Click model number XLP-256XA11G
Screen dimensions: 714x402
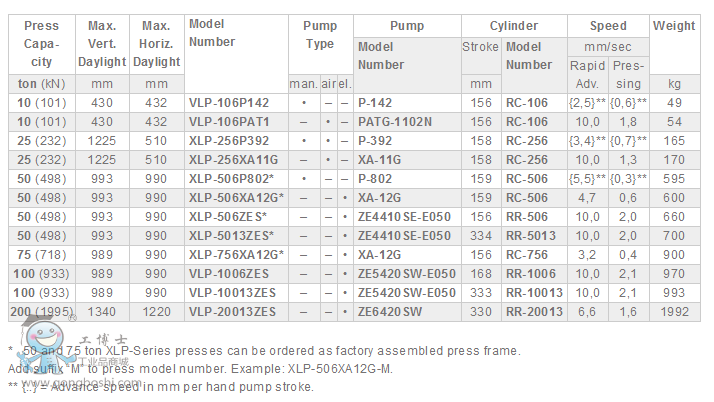coord(232,159)
